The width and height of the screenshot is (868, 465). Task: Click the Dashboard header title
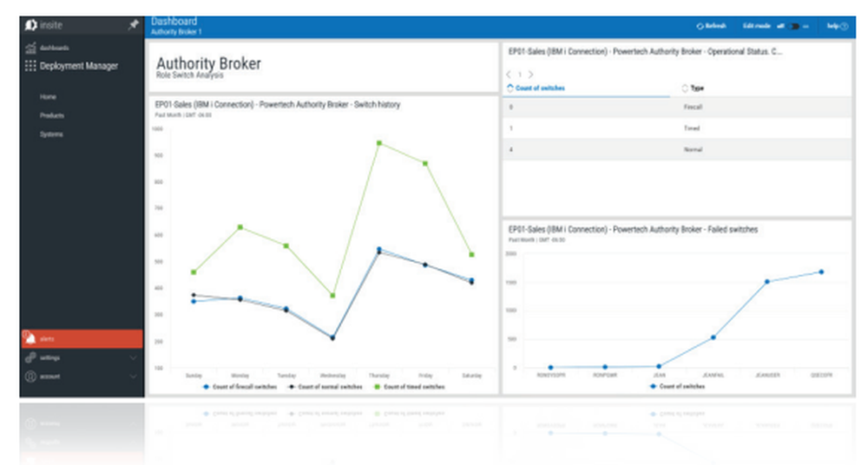click(174, 22)
